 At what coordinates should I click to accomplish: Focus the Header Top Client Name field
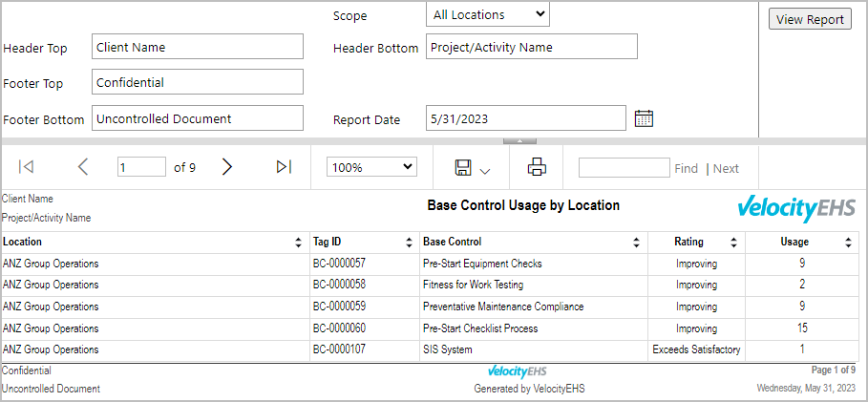(x=198, y=47)
